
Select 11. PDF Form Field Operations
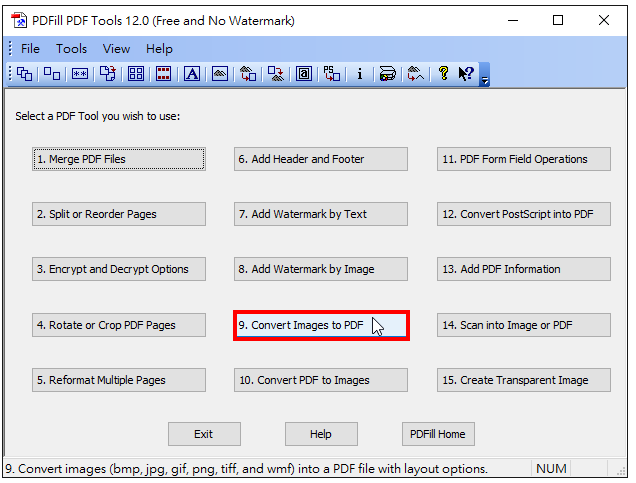524,159
